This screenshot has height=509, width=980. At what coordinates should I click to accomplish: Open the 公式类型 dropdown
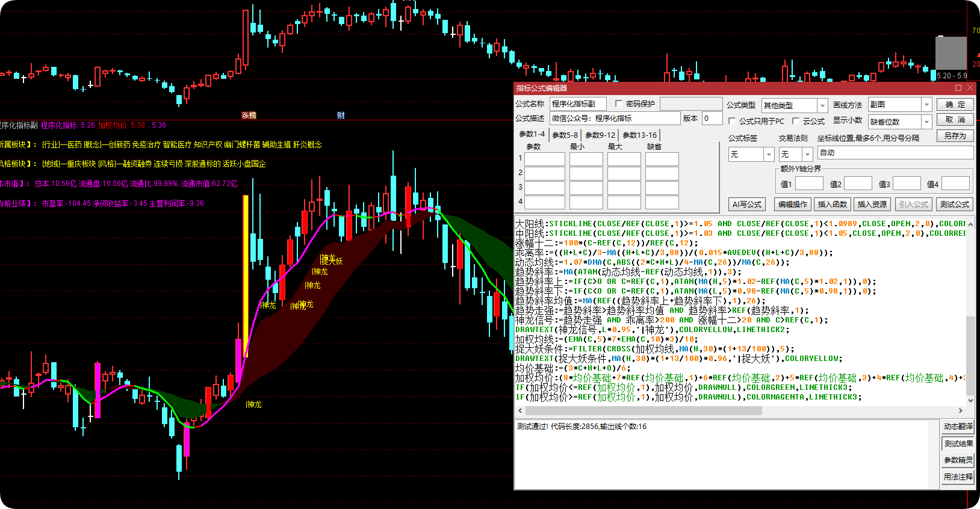click(822, 105)
